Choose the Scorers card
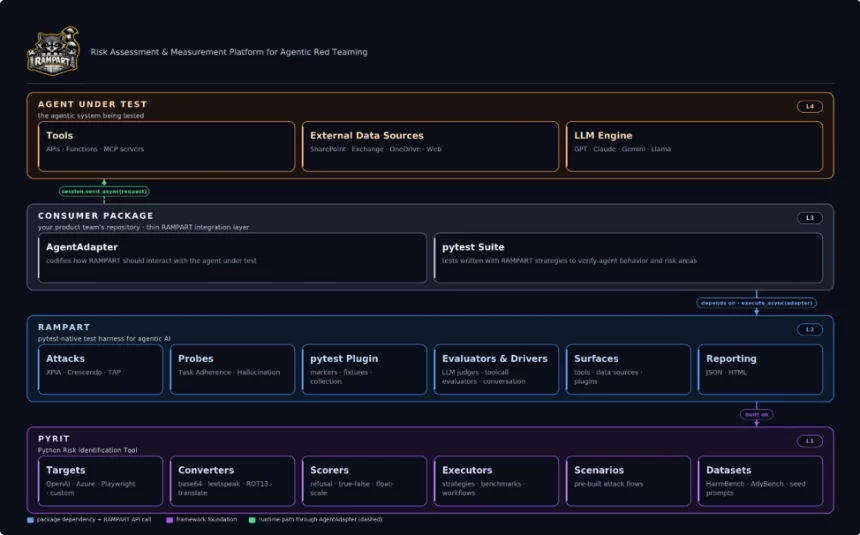860x535 pixels. [364, 481]
